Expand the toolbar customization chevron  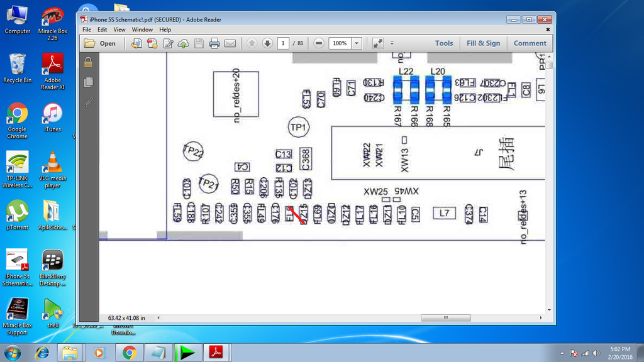[391, 43]
